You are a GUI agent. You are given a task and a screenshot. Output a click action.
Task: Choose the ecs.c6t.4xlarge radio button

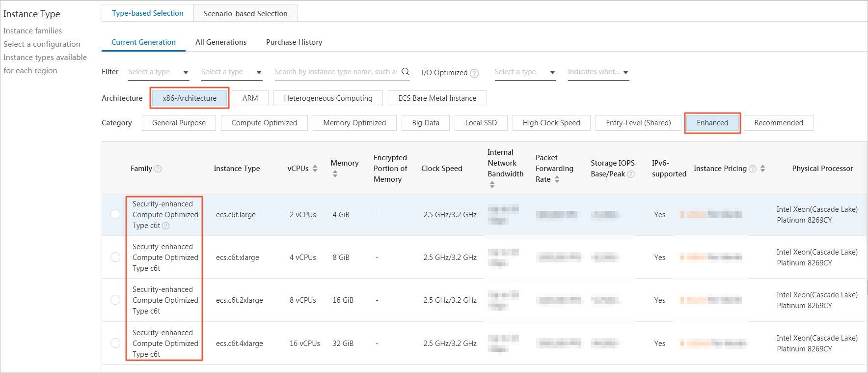(x=115, y=343)
